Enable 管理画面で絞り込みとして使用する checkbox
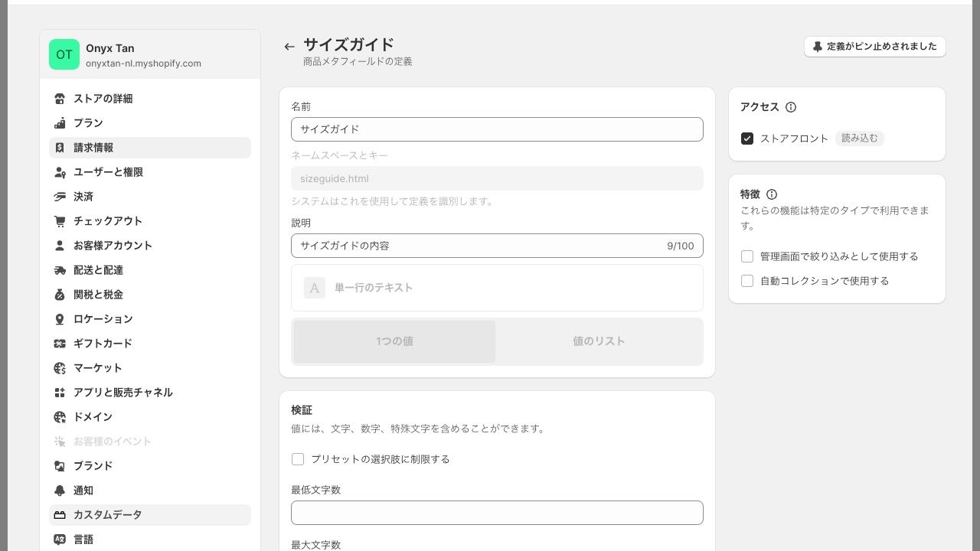 pyautogui.click(x=747, y=256)
